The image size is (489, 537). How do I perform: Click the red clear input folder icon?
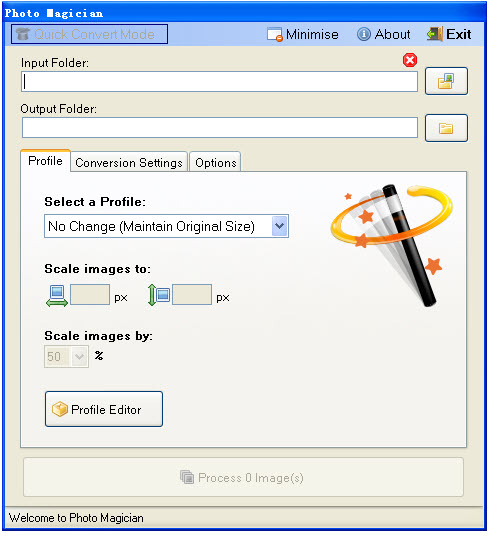pyautogui.click(x=410, y=60)
